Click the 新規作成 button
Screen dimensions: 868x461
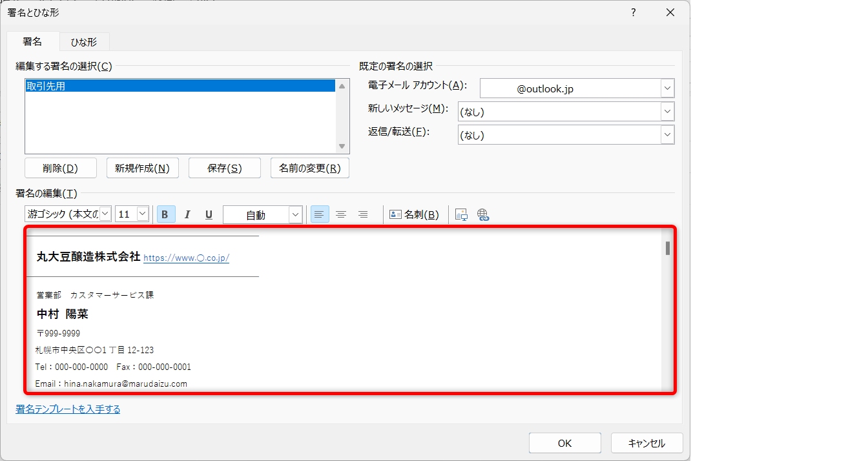(142, 168)
